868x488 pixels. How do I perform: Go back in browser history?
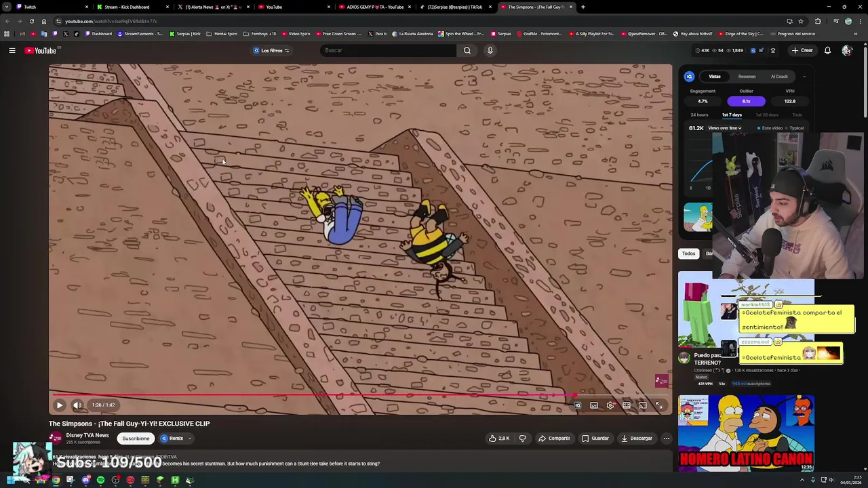point(7,21)
